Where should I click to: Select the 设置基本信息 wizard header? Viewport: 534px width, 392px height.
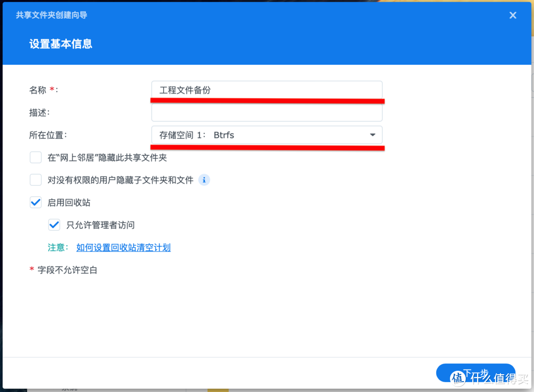(61, 44)
